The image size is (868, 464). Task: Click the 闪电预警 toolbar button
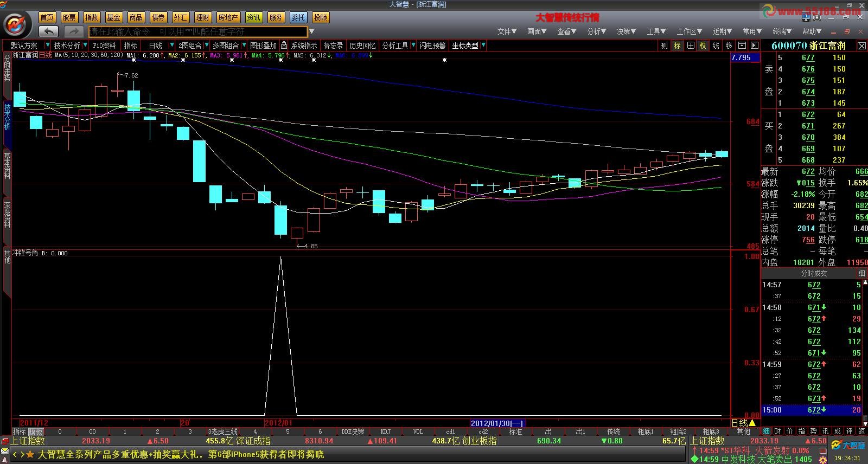pyautogui.click(x=432, y=46)
